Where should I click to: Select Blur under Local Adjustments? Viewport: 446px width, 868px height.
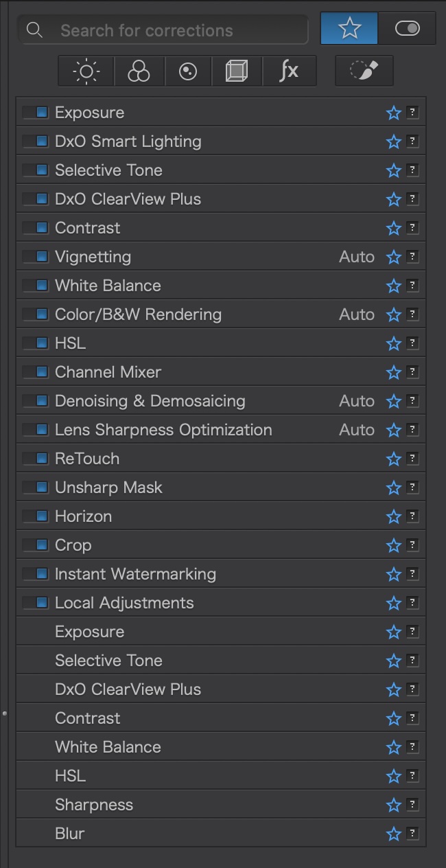(x=70, y=834)
